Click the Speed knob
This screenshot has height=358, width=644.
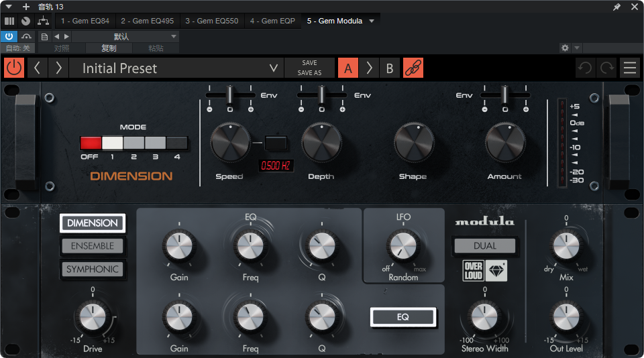(x=230, y=142)
